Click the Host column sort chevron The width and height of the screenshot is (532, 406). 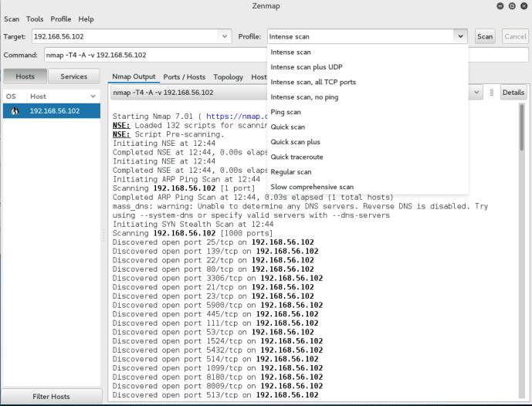93,96
